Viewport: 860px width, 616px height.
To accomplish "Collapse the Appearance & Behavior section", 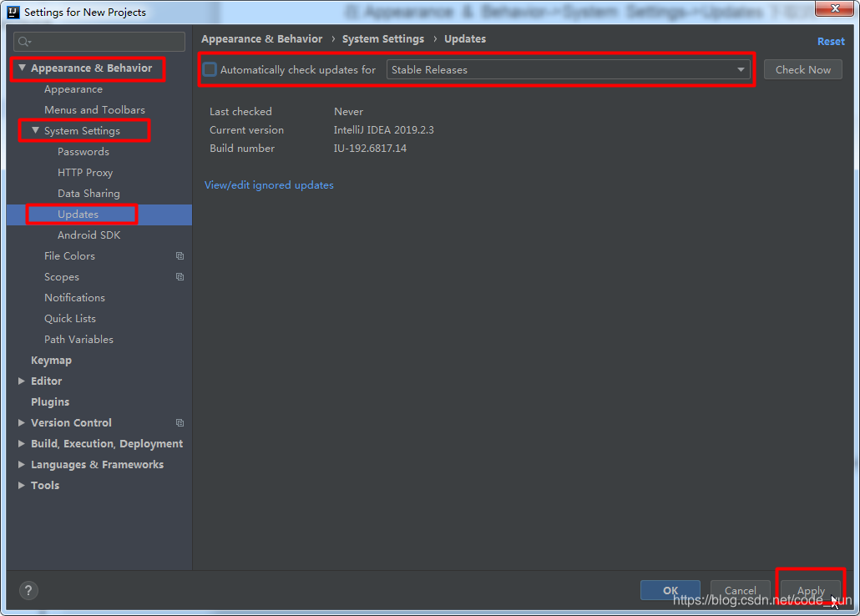I will [22, 68].
